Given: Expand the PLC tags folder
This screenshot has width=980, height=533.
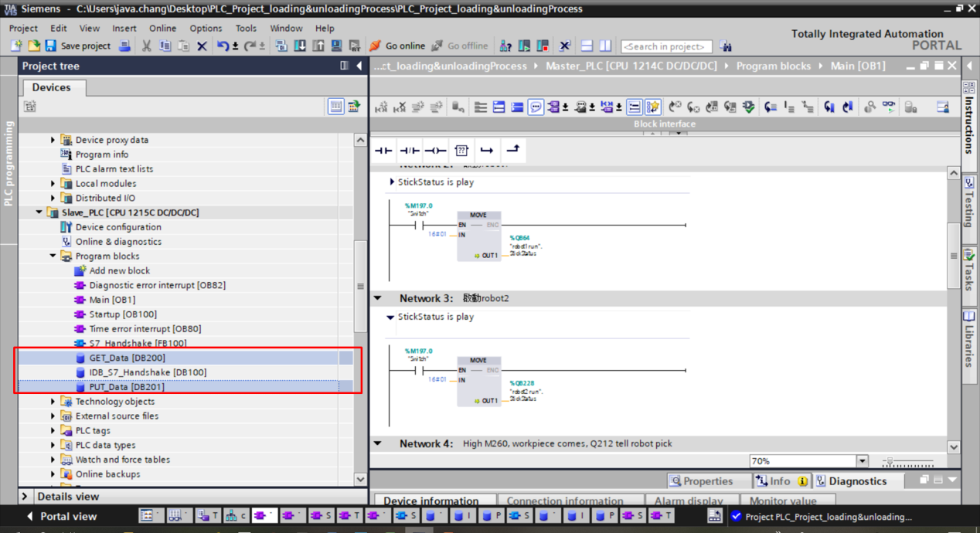Looking at the screenshot, I should (x=53, y=430).
